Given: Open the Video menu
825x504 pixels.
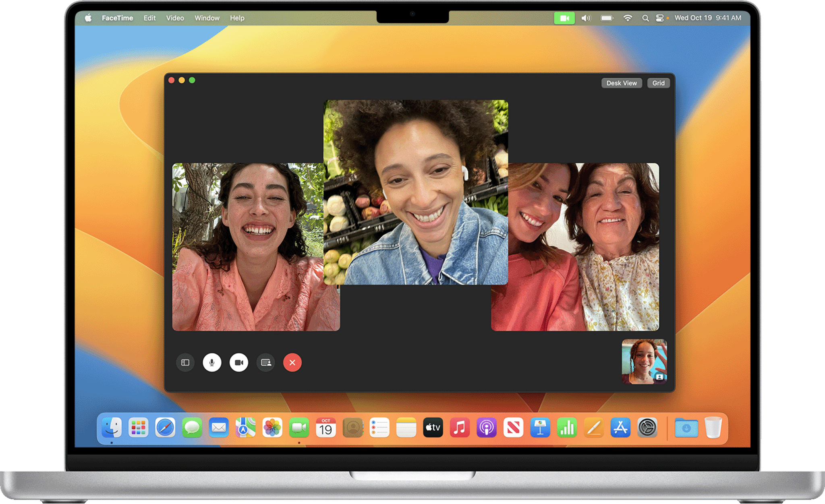Looking at the screenshot, I should tap(174, 18).
